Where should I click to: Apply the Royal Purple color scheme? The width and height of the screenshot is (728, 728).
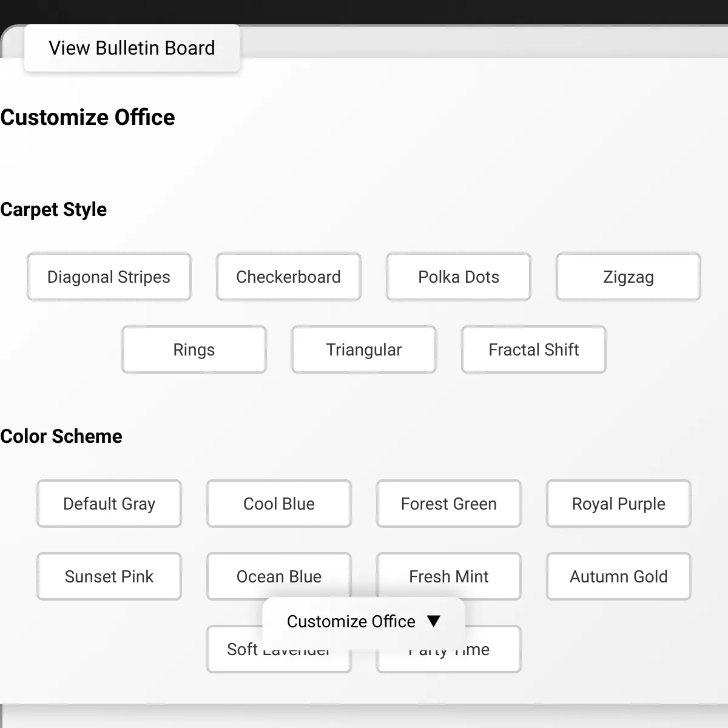pyautogui.click(x=619, y=504)
